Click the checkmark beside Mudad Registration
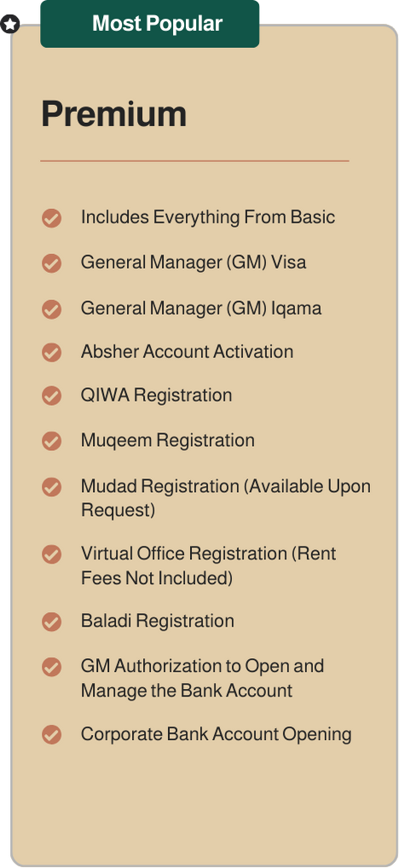Viewport: 399px width, 868px height. pos(51,487)
